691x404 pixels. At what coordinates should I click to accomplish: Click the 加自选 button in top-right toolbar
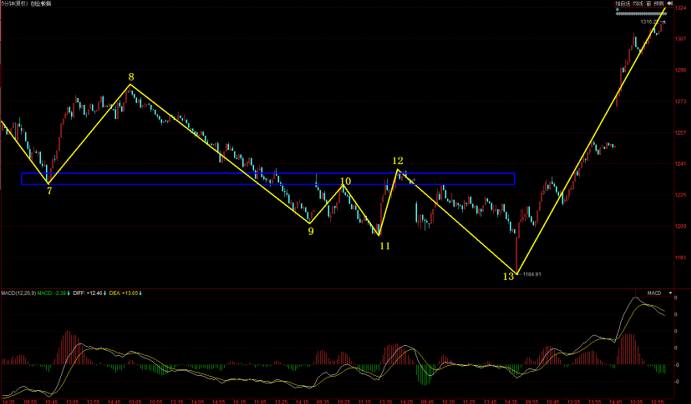click(621, 6)
